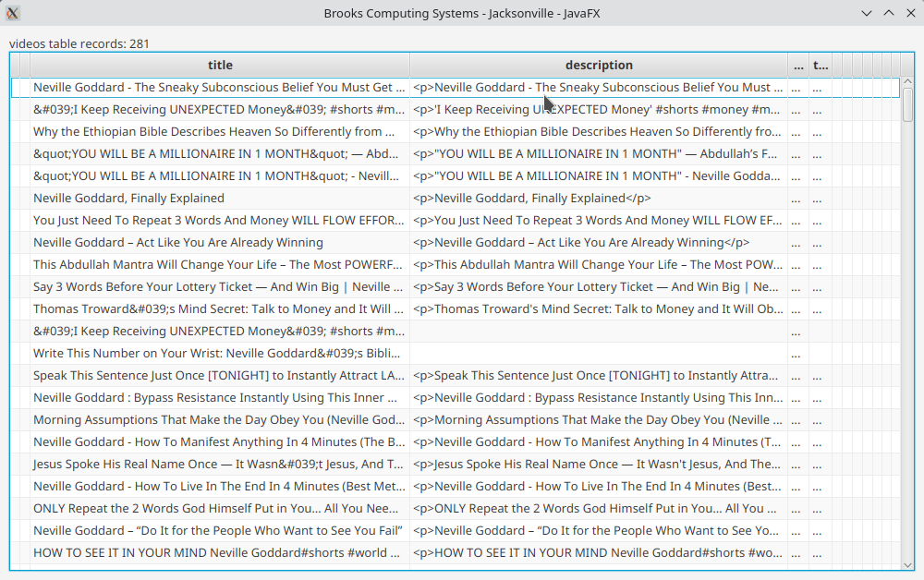Close the Brooks Computing Systems window
924x580 pixels.
click(x=909, y=13)
